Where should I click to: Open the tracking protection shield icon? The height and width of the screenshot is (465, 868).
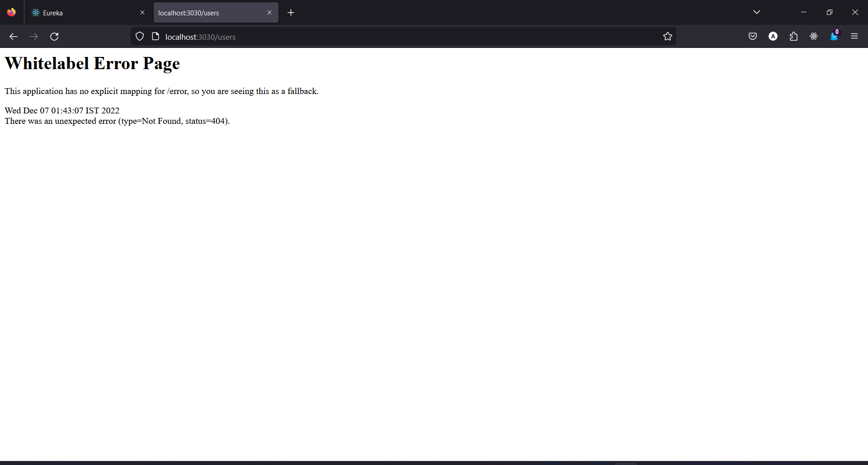point(140,37)
